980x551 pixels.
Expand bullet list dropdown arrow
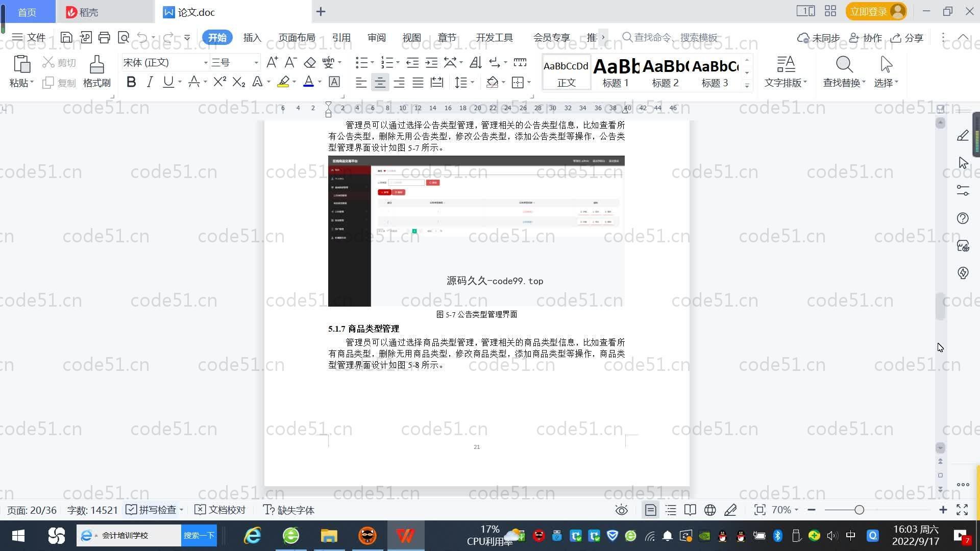coord(372,63)
